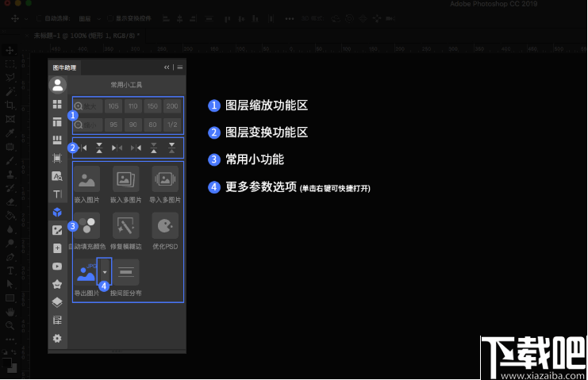The width and height of the screenshot is (588, 380).
Task: Select the Rectangular Marquee tool
Action: click(x=10, y=64)
